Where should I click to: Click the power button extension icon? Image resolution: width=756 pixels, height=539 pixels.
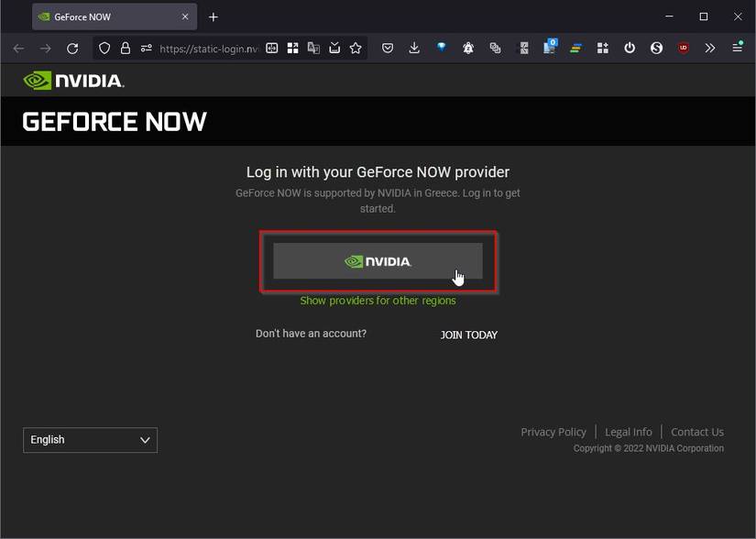(x=630, y=48)
